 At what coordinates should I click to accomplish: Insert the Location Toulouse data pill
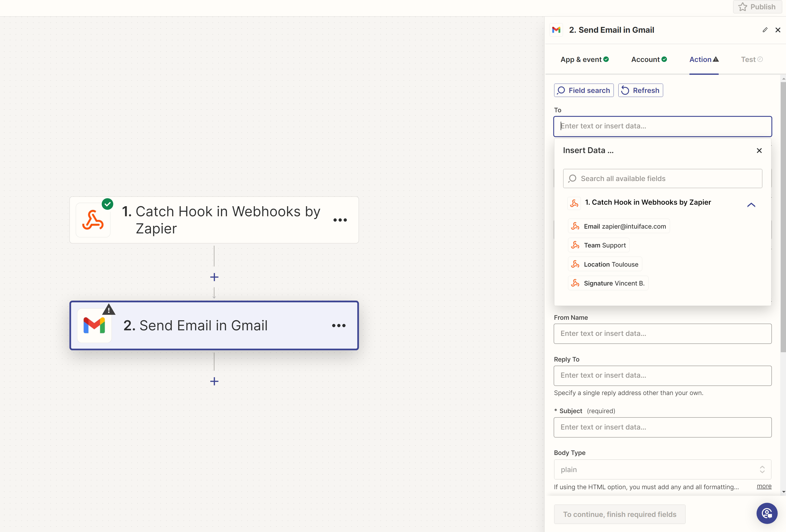pyautogui.click(x=605, y=264)
